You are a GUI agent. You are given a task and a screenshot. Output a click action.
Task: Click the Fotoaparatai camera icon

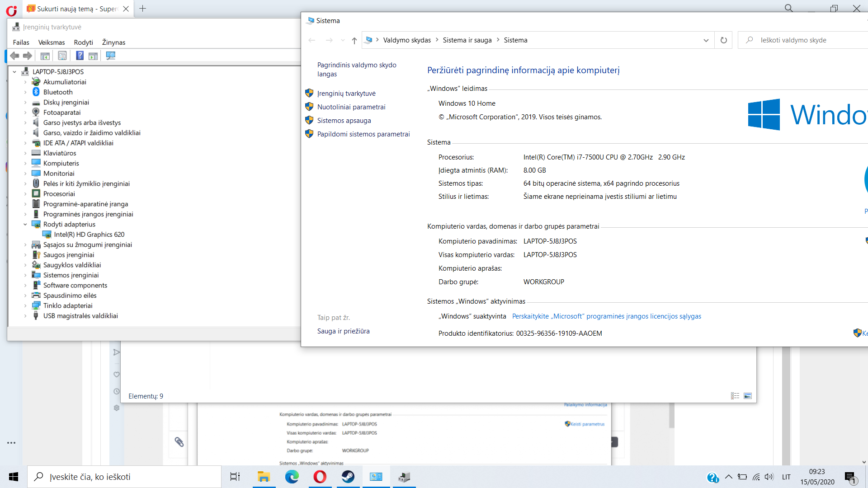(36, 112)
